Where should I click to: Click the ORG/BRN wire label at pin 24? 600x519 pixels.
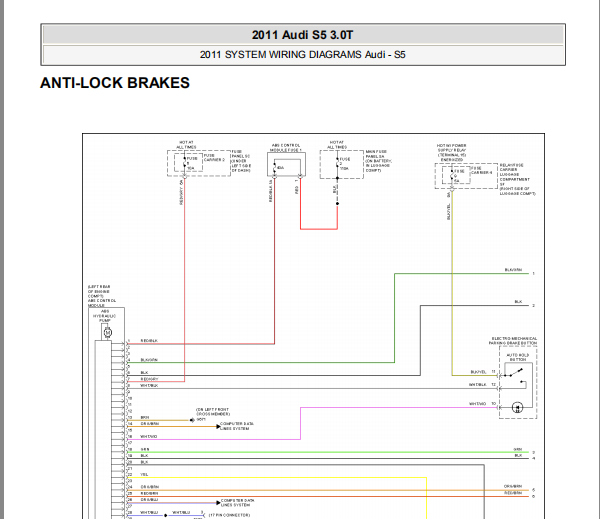(150, 487)
